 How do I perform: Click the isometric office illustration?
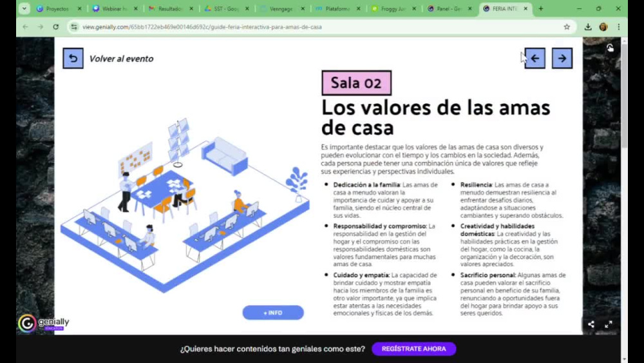(185, 206)
